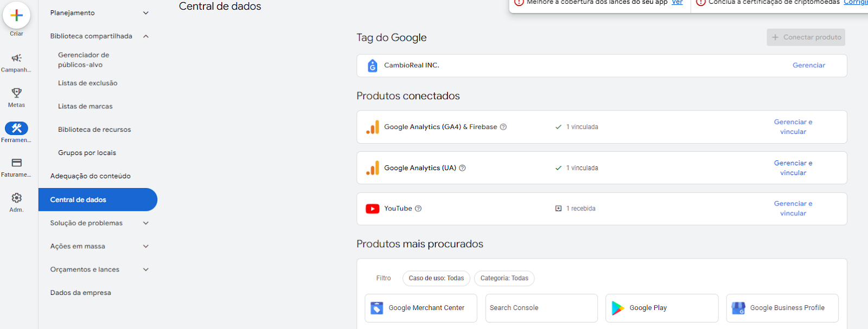Click error icon beside cryptocurrency certification alert
Image resolution: width=868 pixels, height=329 pixels.
[x=700, y=2]
